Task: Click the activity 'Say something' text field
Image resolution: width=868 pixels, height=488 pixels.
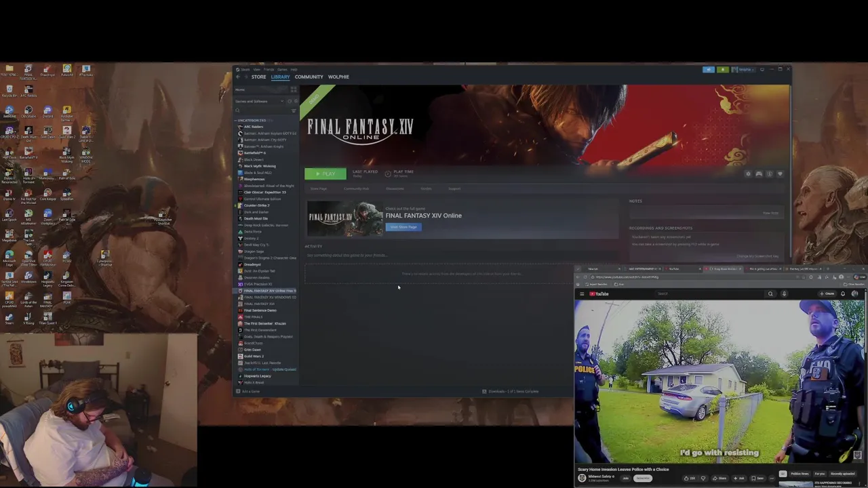Action: coord(462,256)
